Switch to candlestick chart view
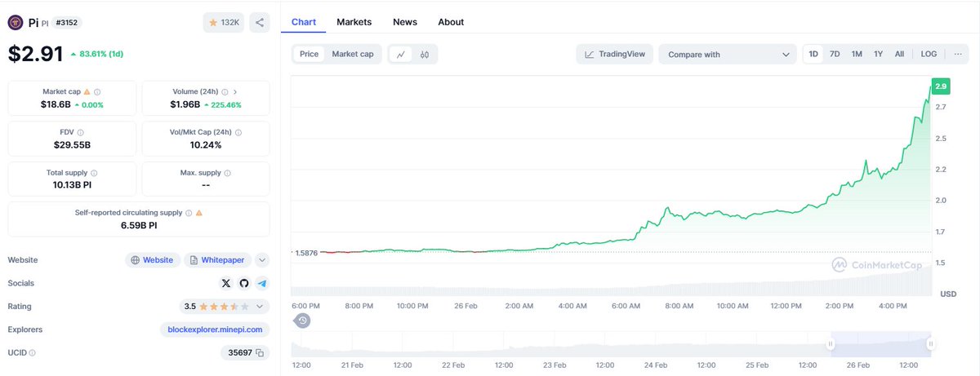Image resolution: width=980 pixels, height=376 pixels. [425, 55]
